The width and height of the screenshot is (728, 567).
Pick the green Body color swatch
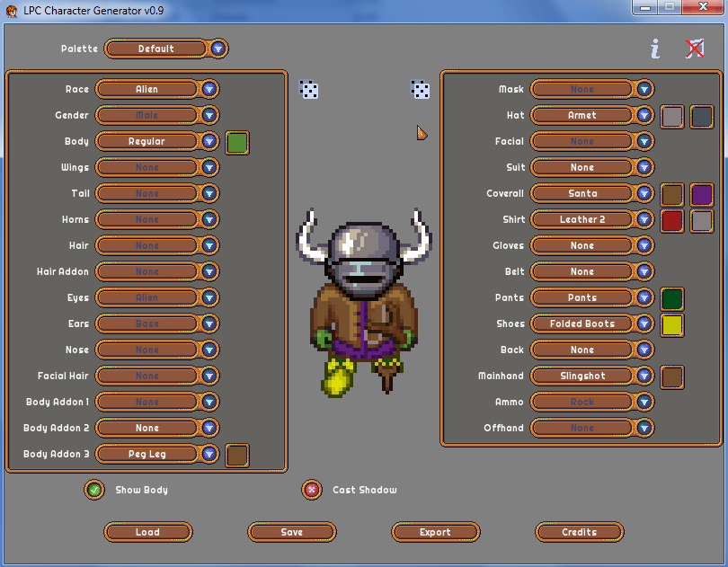[x=237, y=143]
